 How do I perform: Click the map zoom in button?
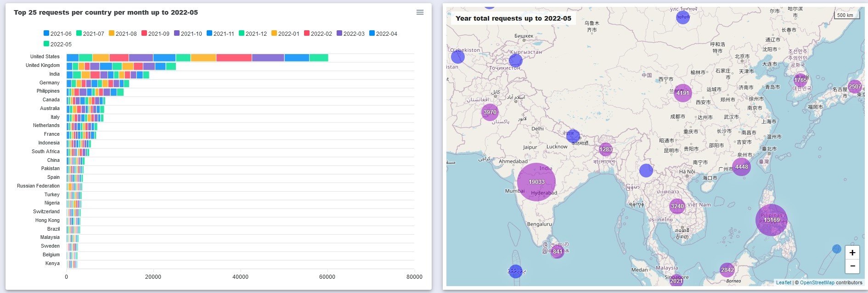852,253
